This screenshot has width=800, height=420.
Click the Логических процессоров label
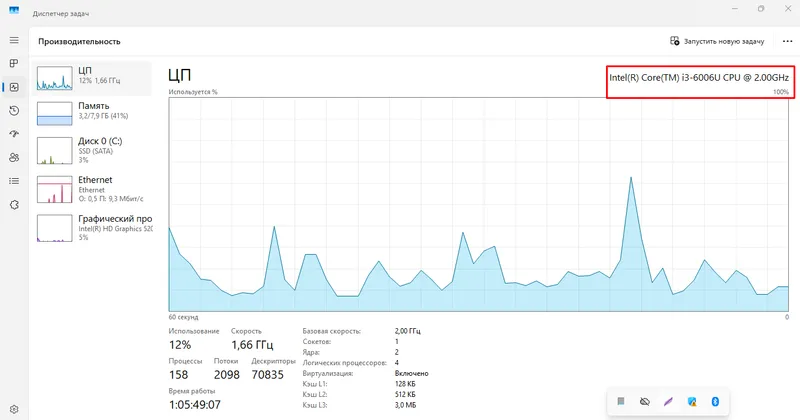pos(344,363)
